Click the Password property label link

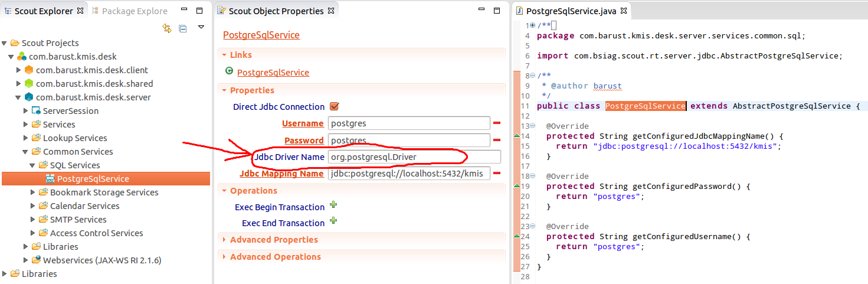pos(304,141)
